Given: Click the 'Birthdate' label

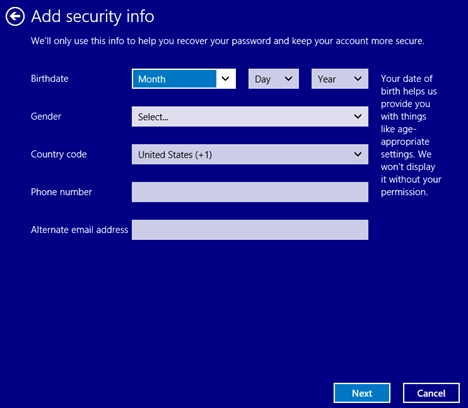Looking at the screenshot, I should click(50, 79).
